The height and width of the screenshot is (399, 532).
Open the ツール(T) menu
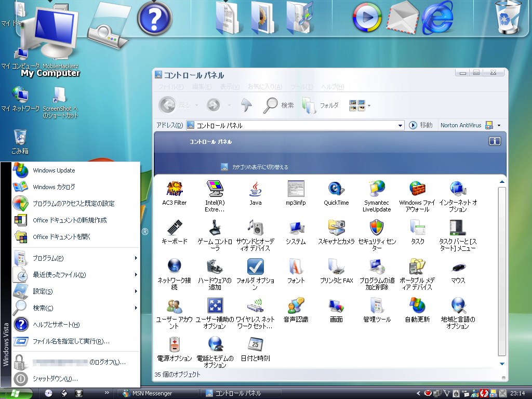pyautogui.click(x=301, y=87)
